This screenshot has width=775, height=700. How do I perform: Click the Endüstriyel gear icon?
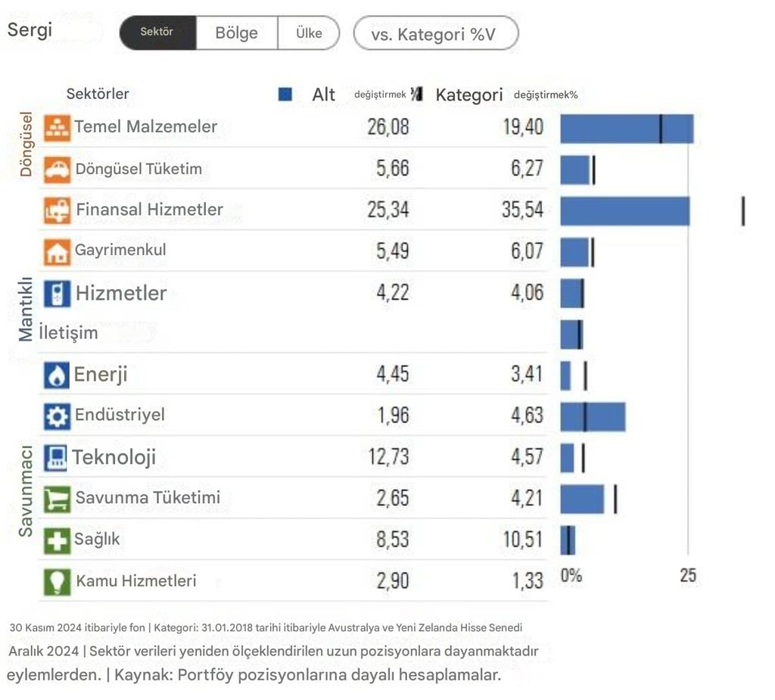(57, 416)
